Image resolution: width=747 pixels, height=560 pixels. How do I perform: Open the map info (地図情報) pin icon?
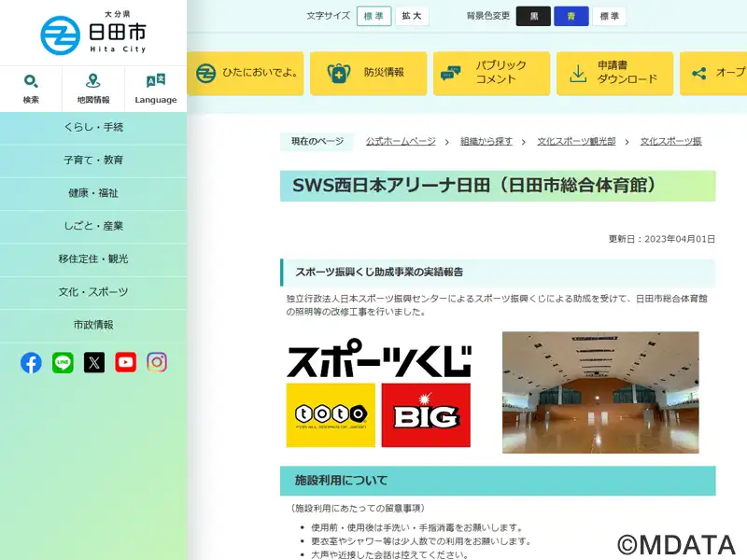coord(92,81)
